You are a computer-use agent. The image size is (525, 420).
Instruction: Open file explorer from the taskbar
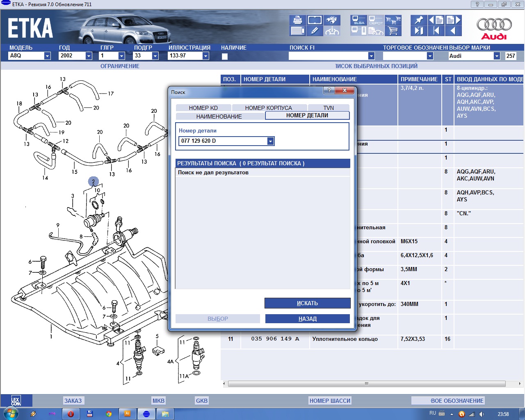pyautogui.click(x=165, y=414)
